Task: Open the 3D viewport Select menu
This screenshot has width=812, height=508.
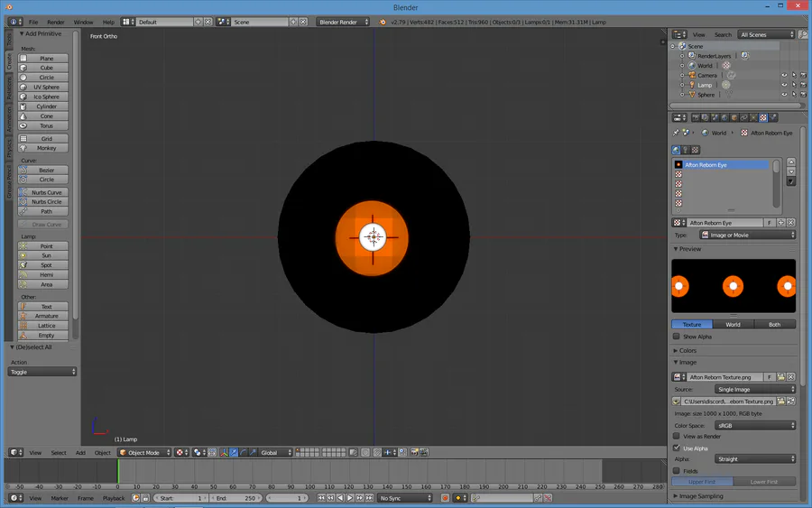Action: [x=59, y=453]
